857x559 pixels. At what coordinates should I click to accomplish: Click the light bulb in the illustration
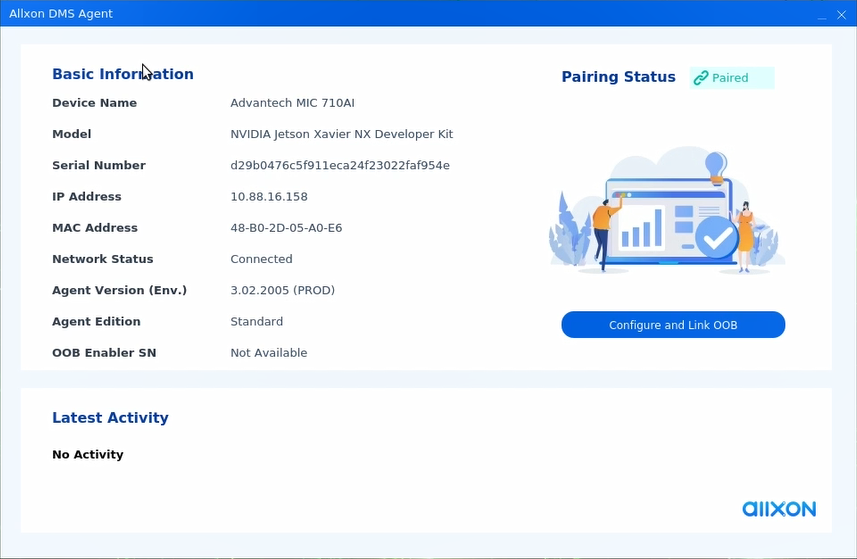coord(715,164)
